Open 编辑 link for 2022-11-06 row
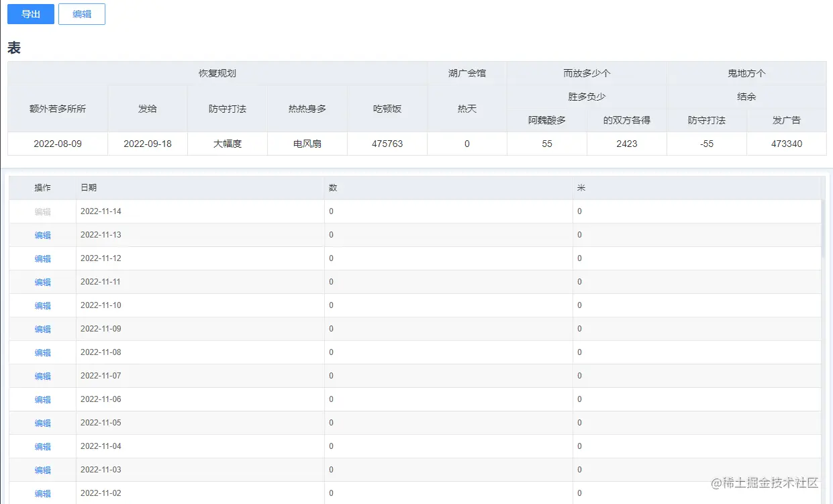The width and height of the screenshot is (833, 504). click(x=43, y=399)
